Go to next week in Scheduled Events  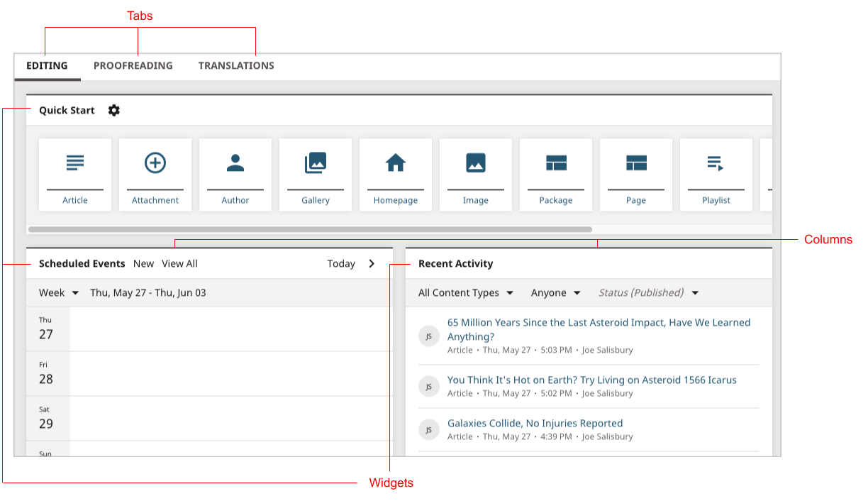tap(372, 263)
